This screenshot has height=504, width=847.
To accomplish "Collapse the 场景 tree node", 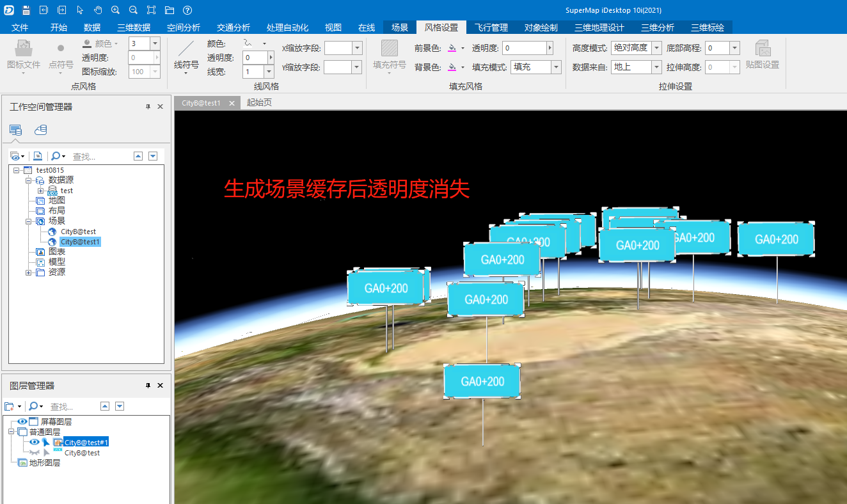I will click(x=29, y=221).
